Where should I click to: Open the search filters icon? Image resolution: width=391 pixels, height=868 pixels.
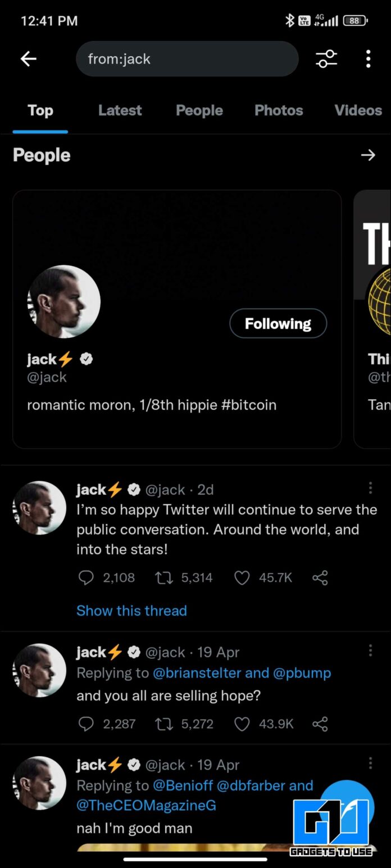(326, 58)
